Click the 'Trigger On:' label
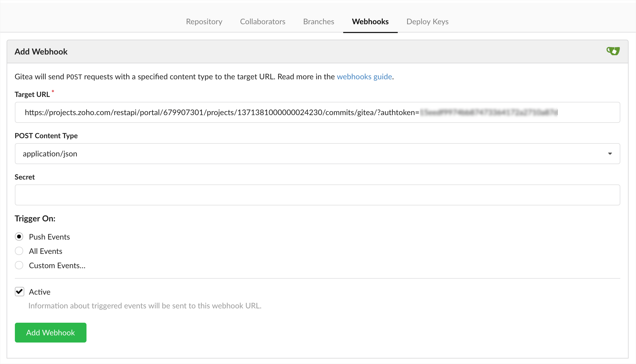 coord(35,218)
